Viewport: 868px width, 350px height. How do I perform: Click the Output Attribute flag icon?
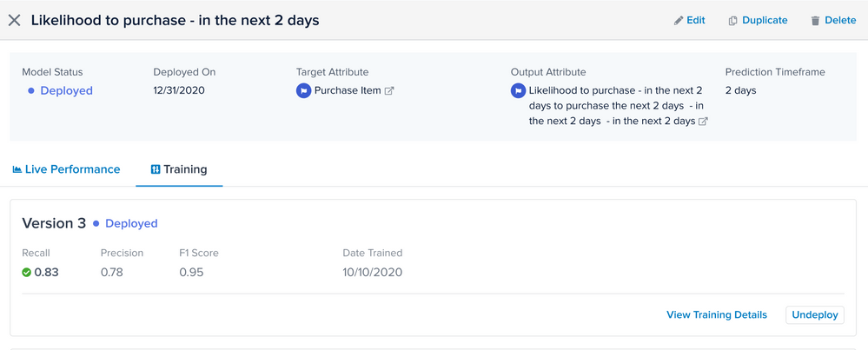tap(518, 90)
